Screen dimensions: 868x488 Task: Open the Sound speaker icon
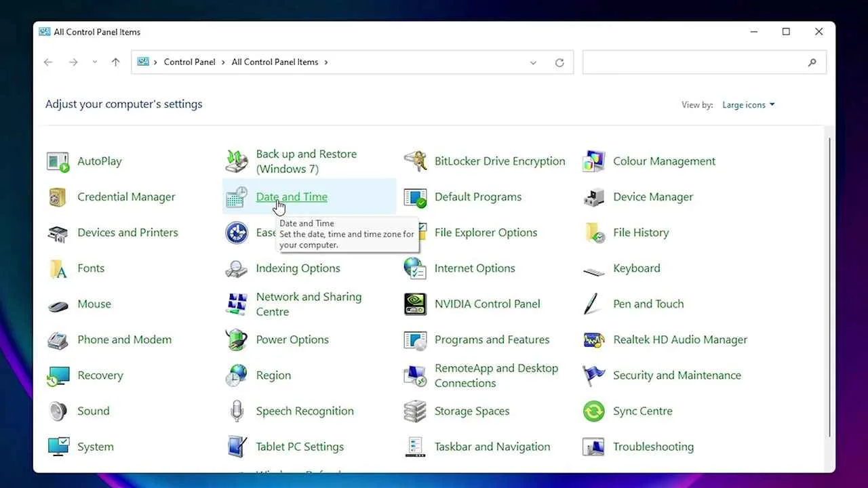point(58,411)
